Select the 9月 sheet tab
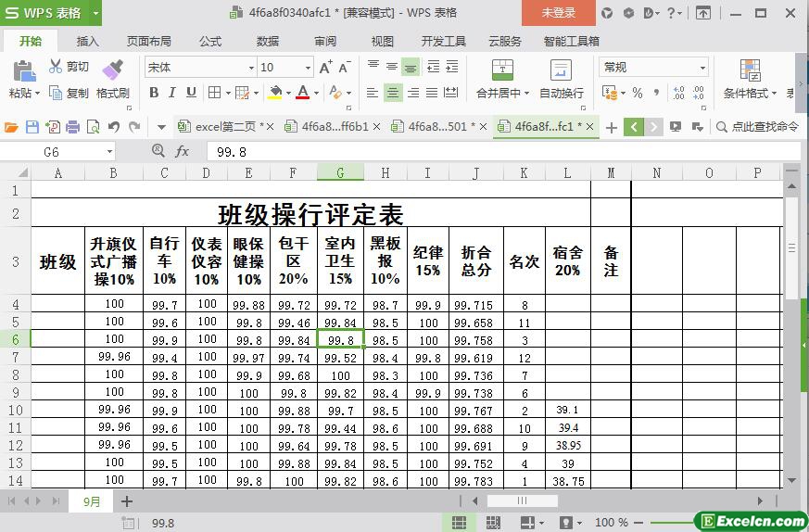The width and height of the screenshot is (809, 532). coord(92,501)
